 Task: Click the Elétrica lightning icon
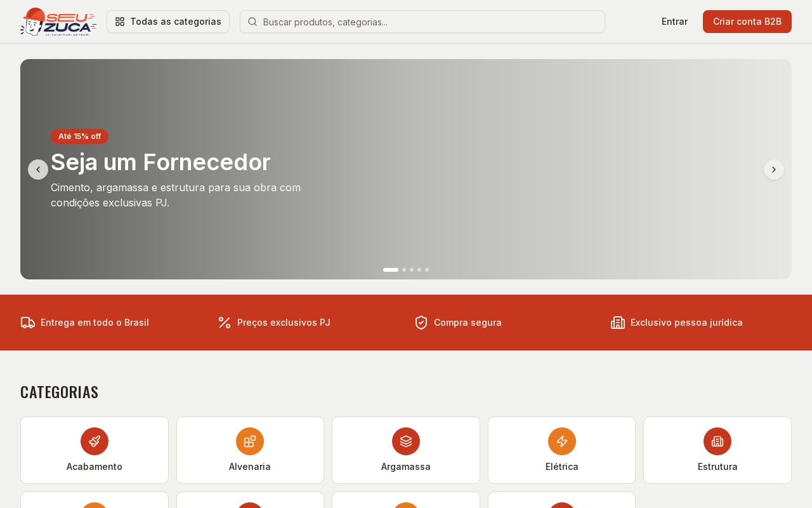point(562,441)
